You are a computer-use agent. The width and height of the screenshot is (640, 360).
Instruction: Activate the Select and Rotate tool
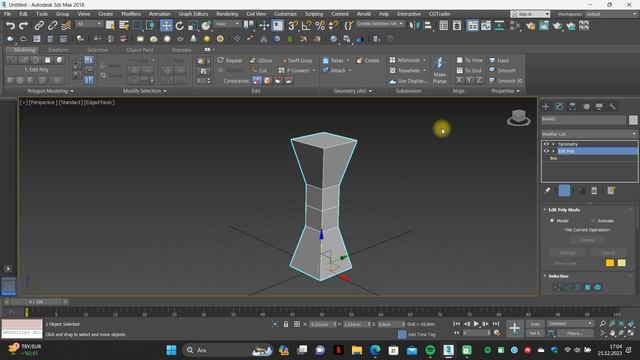point(180,26)
